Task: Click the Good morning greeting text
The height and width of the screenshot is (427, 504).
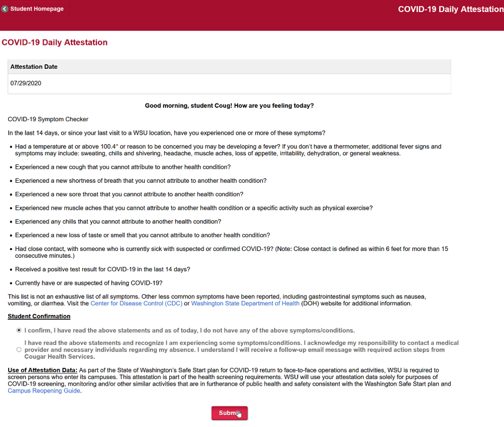Action: [x=229, y=105]
